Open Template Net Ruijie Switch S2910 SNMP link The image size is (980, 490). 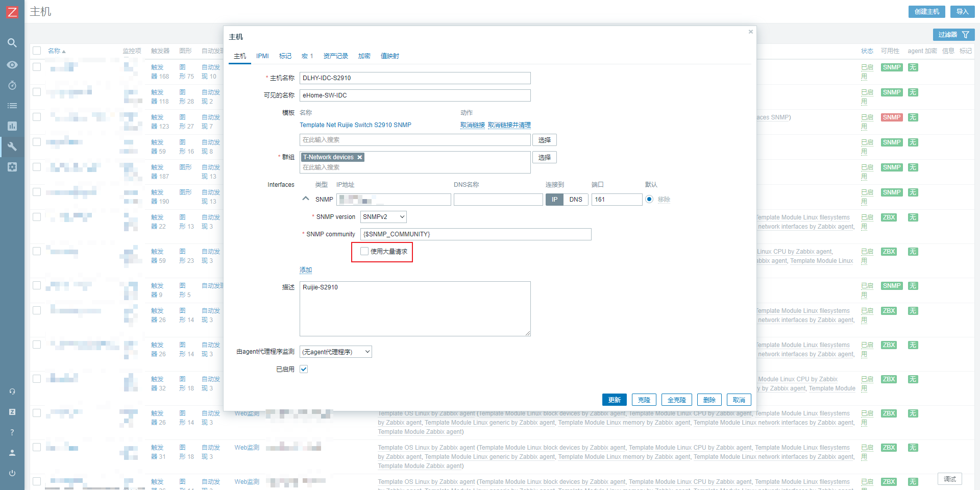[x=355, y=125]
